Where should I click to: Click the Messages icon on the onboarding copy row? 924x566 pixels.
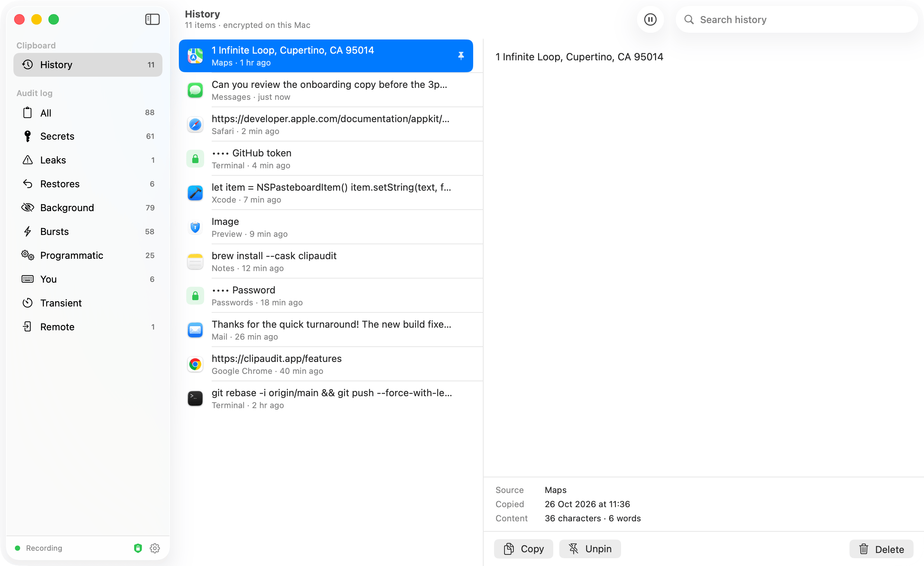coord(195,90)
